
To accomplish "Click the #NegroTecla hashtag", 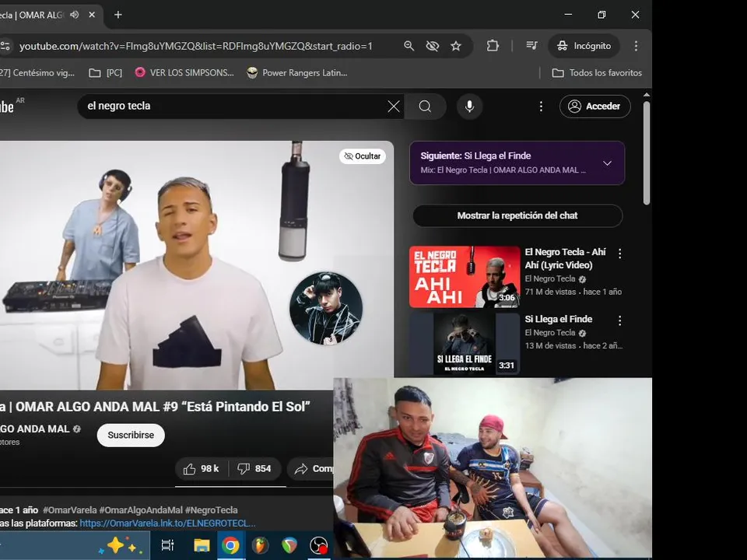I will tap(211, 510).
